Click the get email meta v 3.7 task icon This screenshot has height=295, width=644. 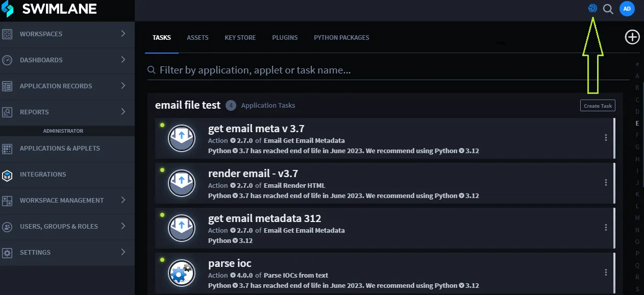182,138
